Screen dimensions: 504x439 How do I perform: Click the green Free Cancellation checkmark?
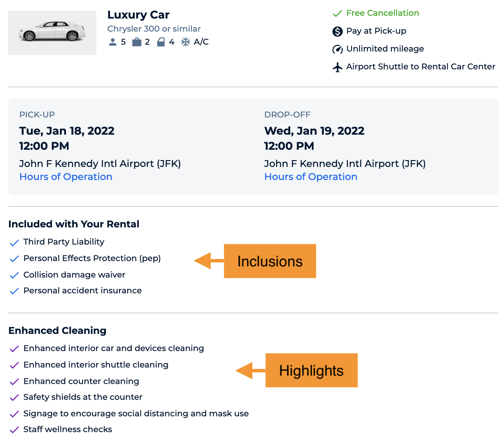click(x=337, y=13)
